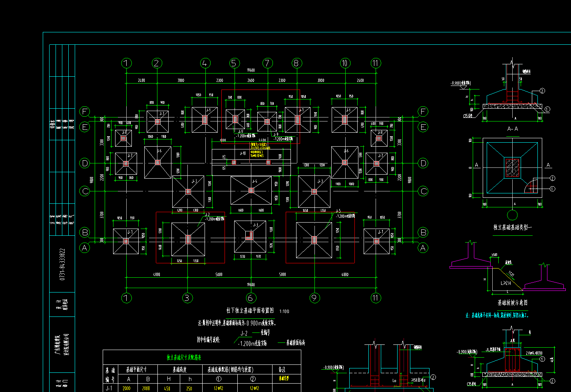Click the 1:100 scale text
Screen dimensions: 571x392
click(x=284, y=311)
